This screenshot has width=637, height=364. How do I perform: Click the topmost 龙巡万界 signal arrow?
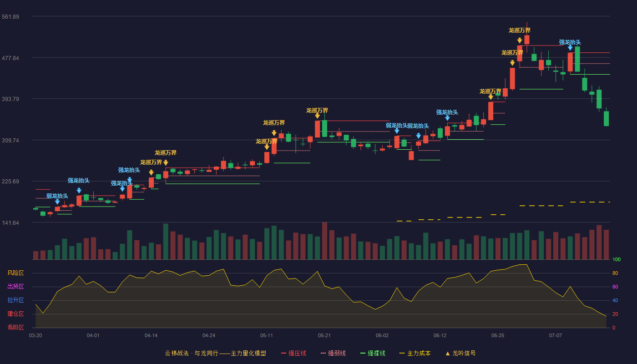click(x=520, y=40)
